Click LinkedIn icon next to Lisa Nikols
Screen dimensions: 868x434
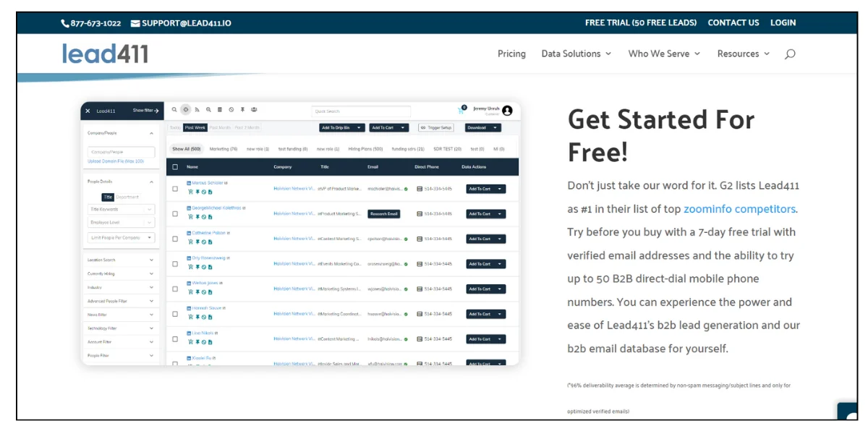click(189, 333)
